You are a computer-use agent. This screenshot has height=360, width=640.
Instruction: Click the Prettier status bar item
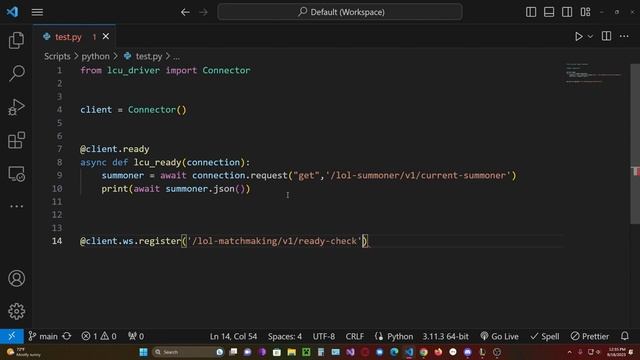click(590, 336)
